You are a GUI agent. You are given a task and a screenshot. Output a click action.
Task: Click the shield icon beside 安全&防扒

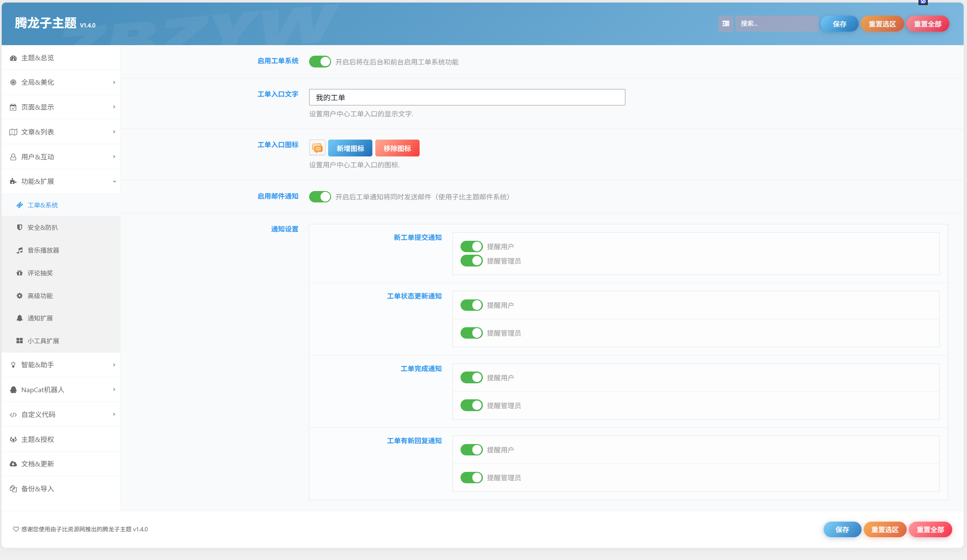click(19, 227)
